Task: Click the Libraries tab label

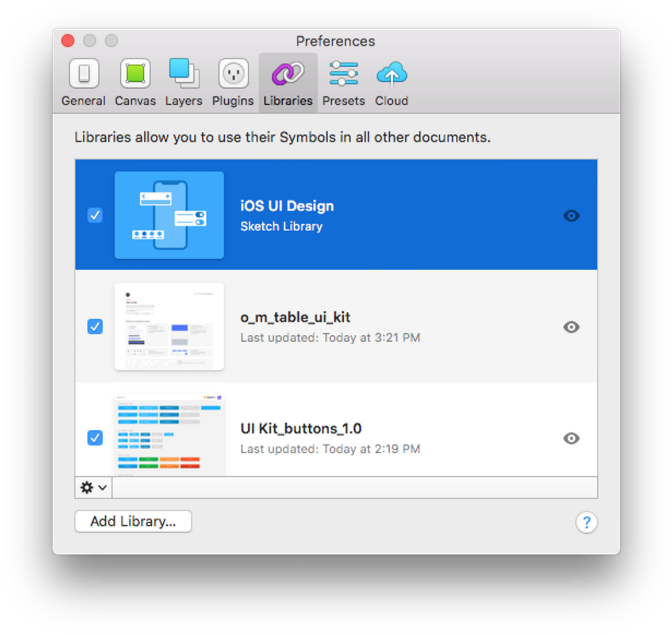Action: tap(287, 101)
